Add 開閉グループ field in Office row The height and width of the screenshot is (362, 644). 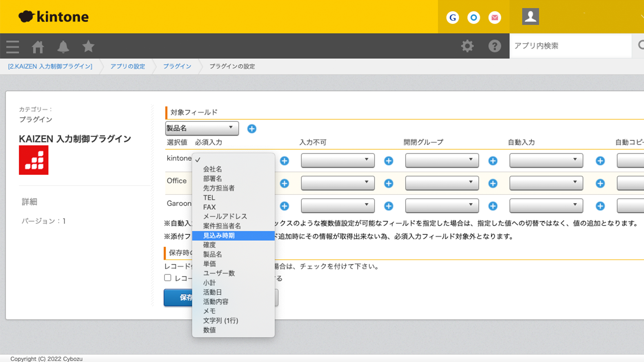point(493,183)
